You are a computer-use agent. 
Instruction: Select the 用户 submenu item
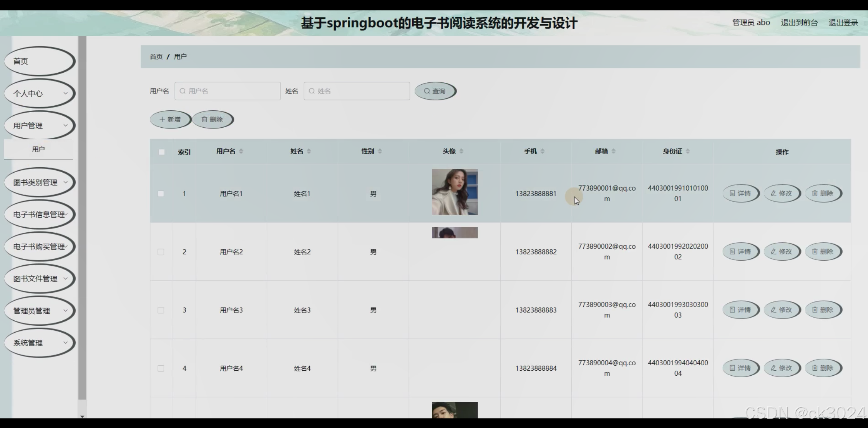point(38,149)
